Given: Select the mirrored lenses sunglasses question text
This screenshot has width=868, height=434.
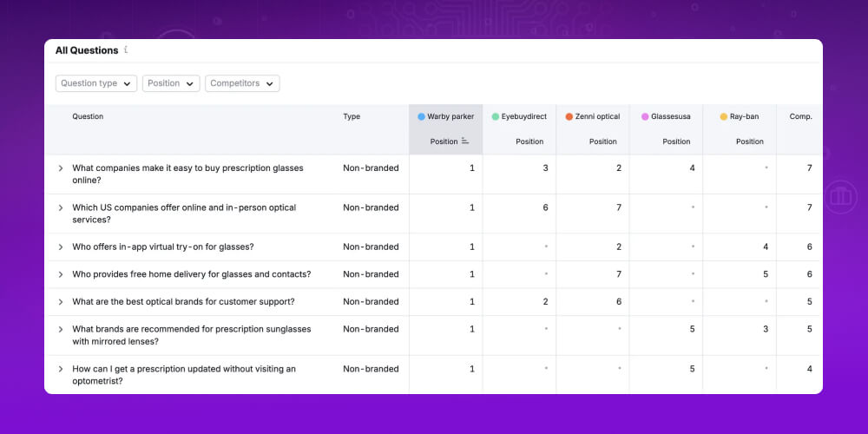Looking at the screenshot, I should pos(191,335).
